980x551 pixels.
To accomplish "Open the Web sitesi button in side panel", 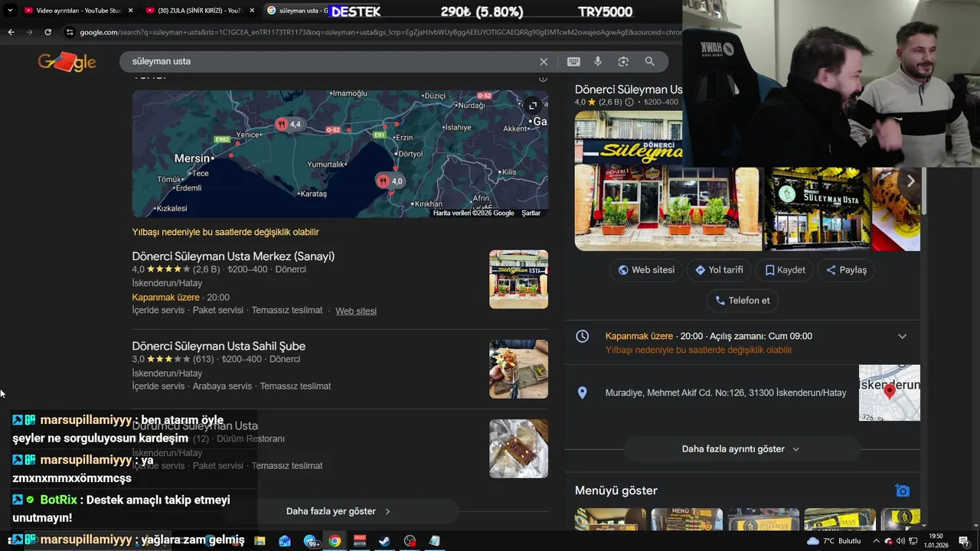I will coord(646,270).
